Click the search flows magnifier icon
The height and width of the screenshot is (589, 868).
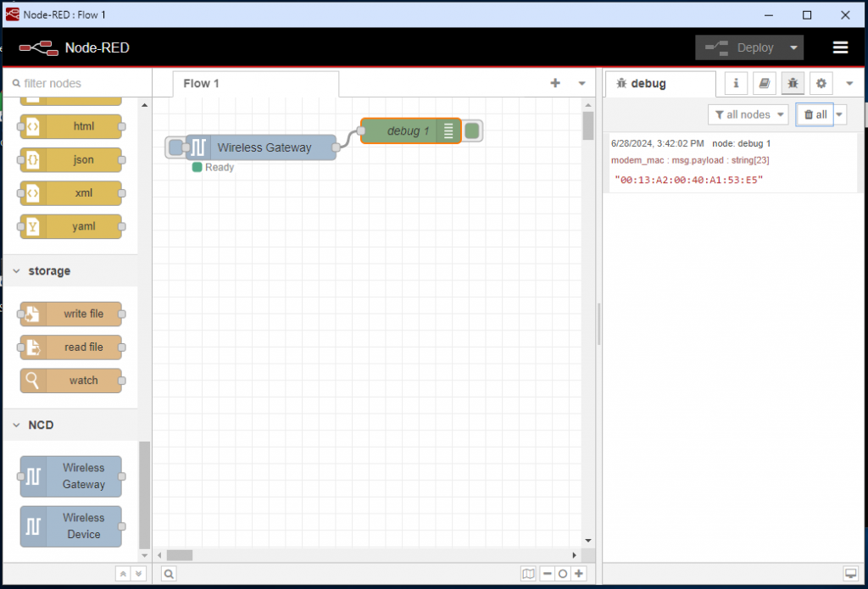tap(169, 574)
